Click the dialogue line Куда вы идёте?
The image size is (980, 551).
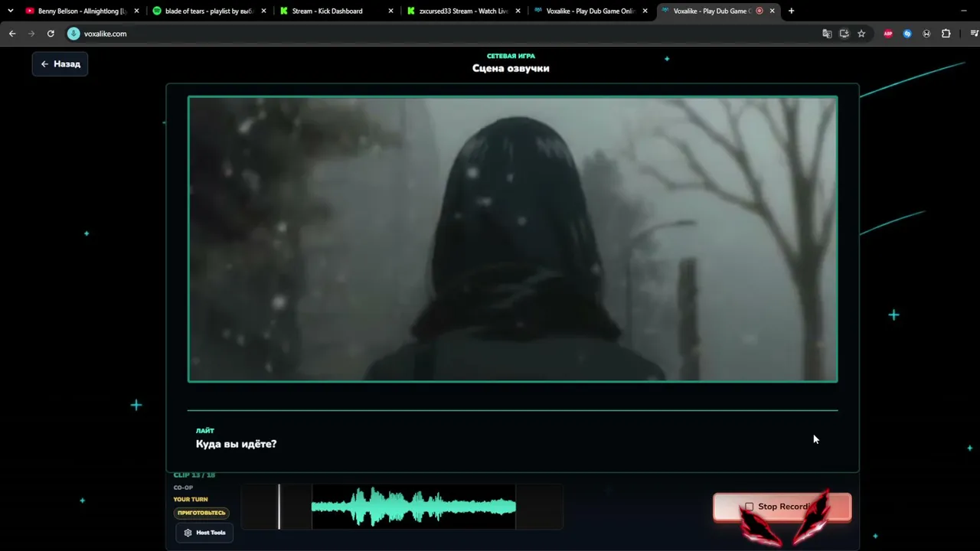click(x=236, y=444)
